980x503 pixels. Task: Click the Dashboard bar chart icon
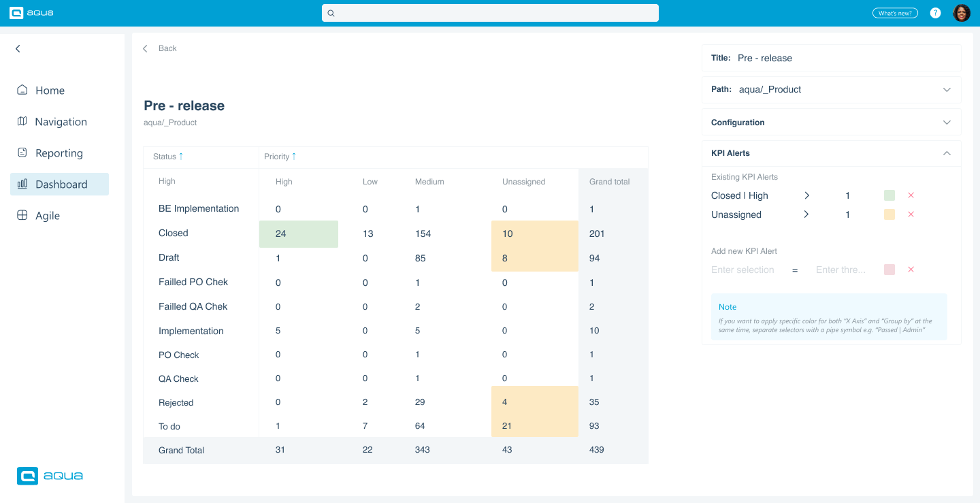coord(22,184)
